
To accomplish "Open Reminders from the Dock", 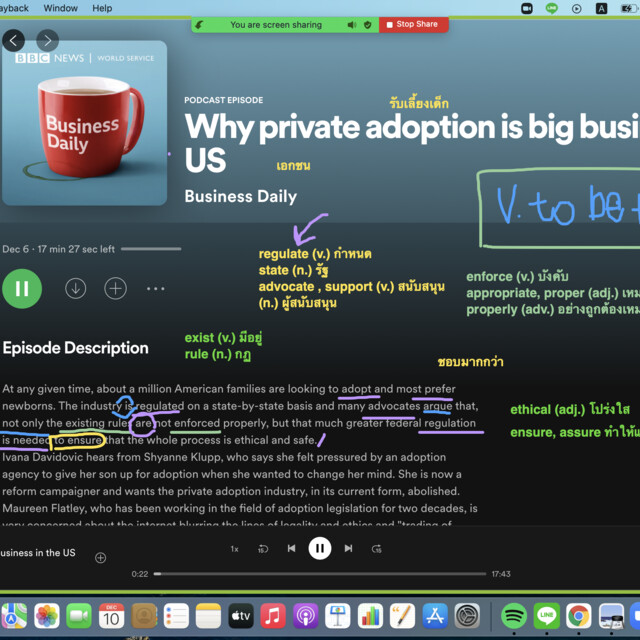I will coord(176,616).
